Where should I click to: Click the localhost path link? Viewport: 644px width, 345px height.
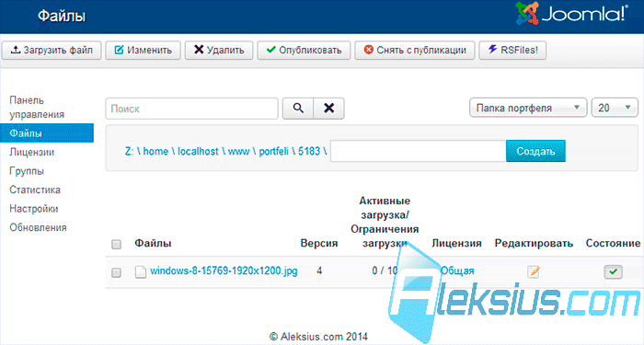point(198,151)
